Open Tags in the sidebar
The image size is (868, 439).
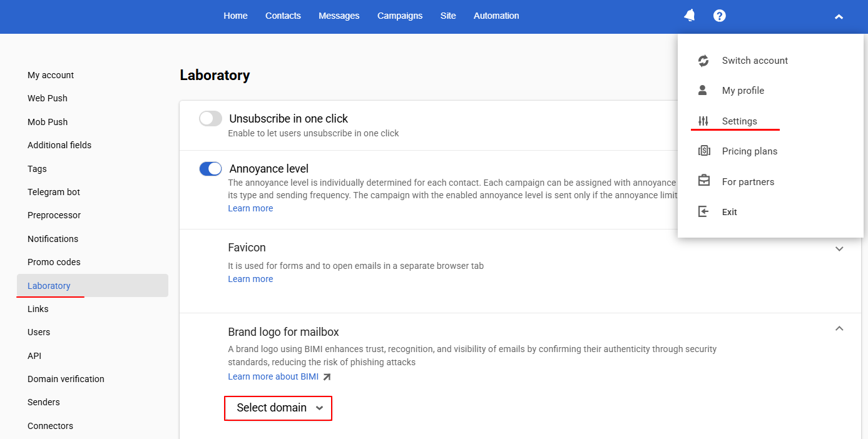pos(37,169)
